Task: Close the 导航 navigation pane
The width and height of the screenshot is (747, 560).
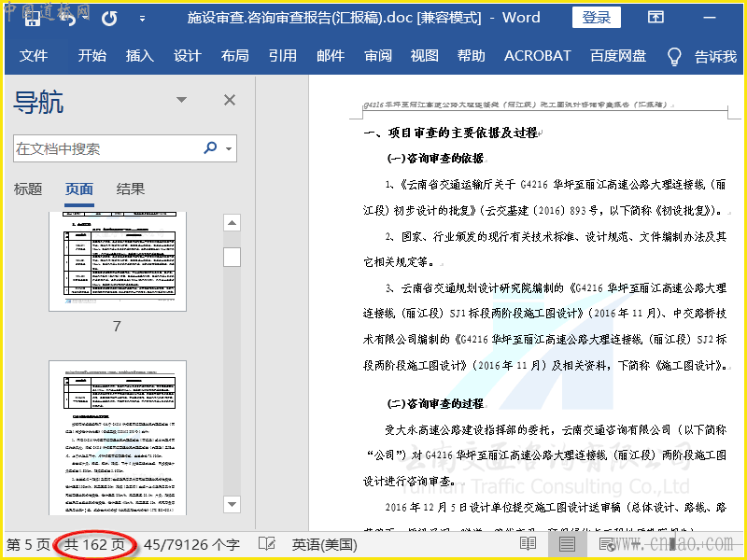Action: pyautogui.click(x=230, y=100)
